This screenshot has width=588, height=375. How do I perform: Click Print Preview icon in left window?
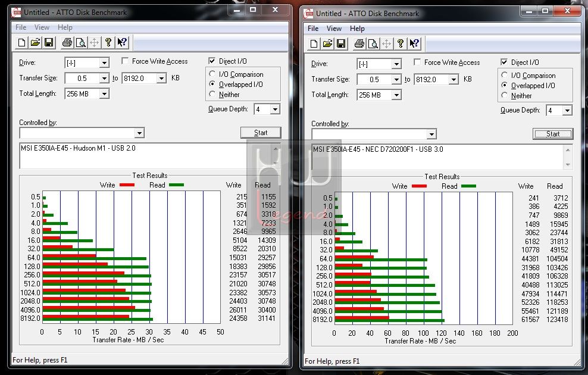tap(80, 42)
